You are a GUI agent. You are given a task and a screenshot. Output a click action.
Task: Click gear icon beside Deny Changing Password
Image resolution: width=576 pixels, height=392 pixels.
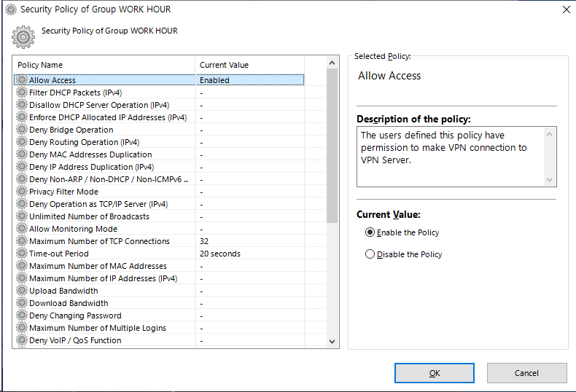click(22, 315)
